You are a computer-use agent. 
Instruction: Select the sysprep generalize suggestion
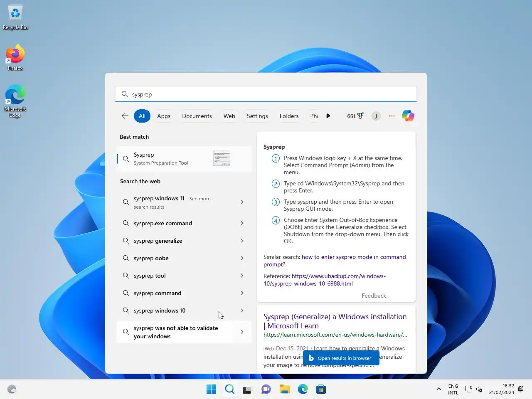pos(175,241)
